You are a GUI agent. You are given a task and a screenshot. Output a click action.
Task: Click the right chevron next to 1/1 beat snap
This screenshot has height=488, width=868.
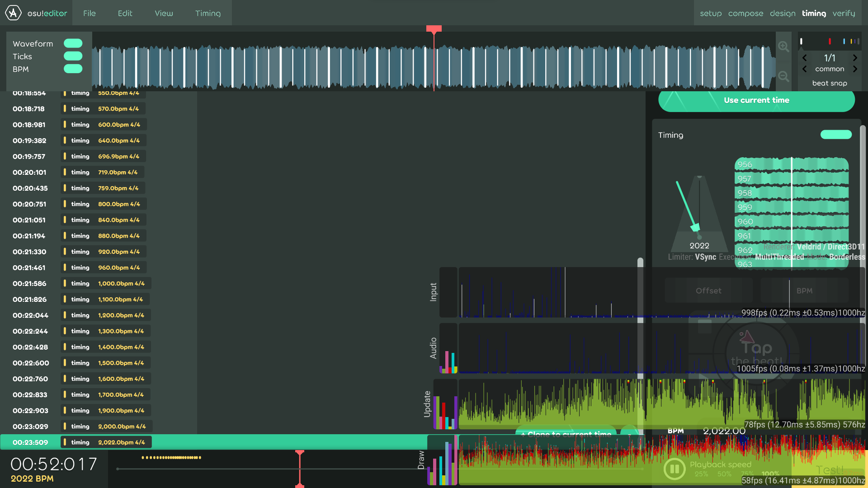pyautogui.click(x=855, y=58)
